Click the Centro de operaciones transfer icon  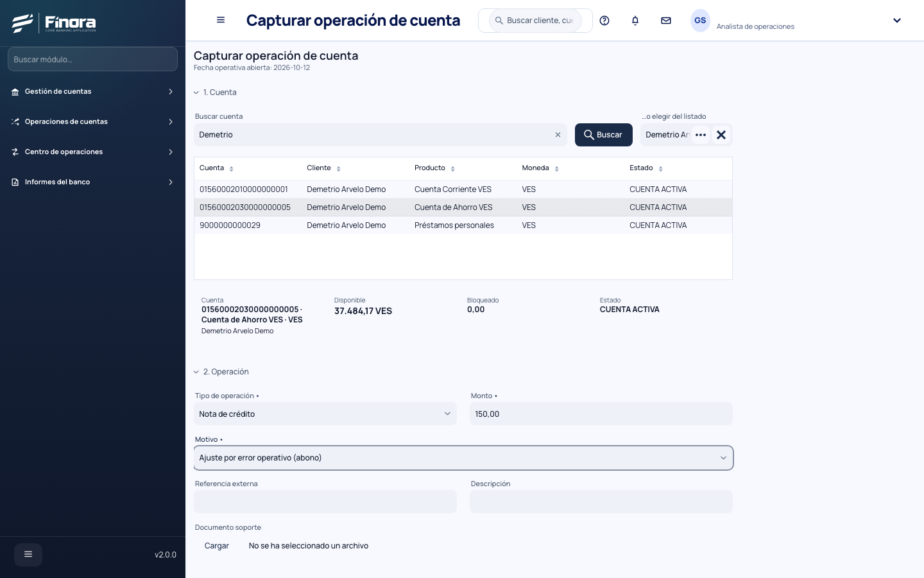pos(15,152)
